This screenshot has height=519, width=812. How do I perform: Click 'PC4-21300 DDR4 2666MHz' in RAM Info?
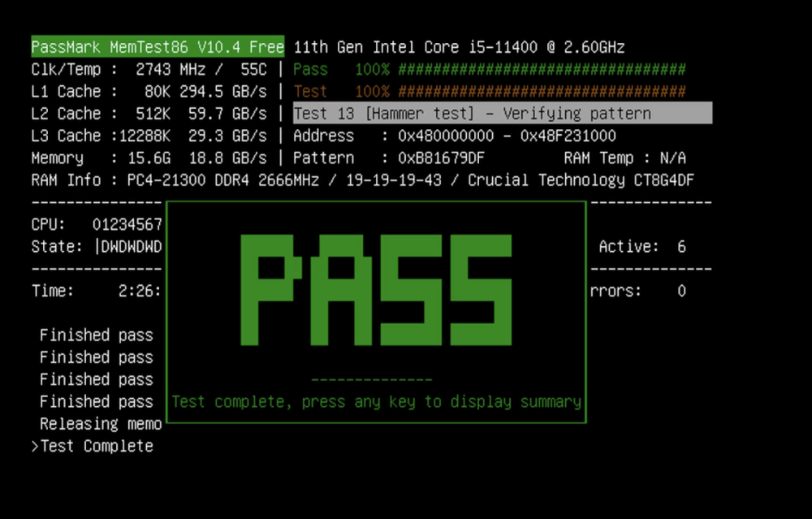tap(222, 180)
